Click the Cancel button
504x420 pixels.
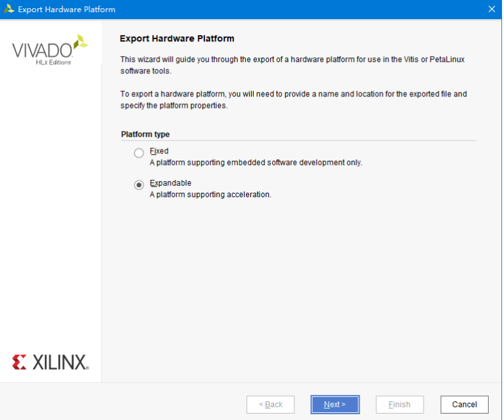point(464,405)
